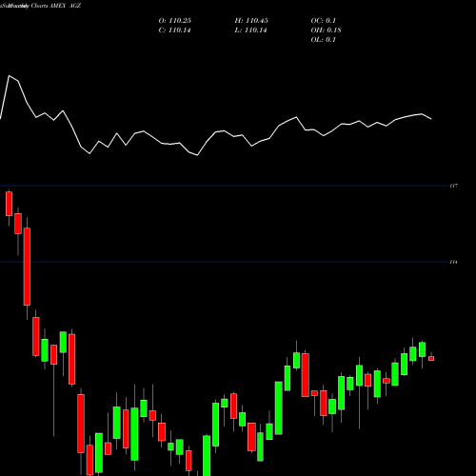This screenshot has height=476, width=476.
Task: Click the upper price axis label at the right edge
Action: [x=454, y=186]
